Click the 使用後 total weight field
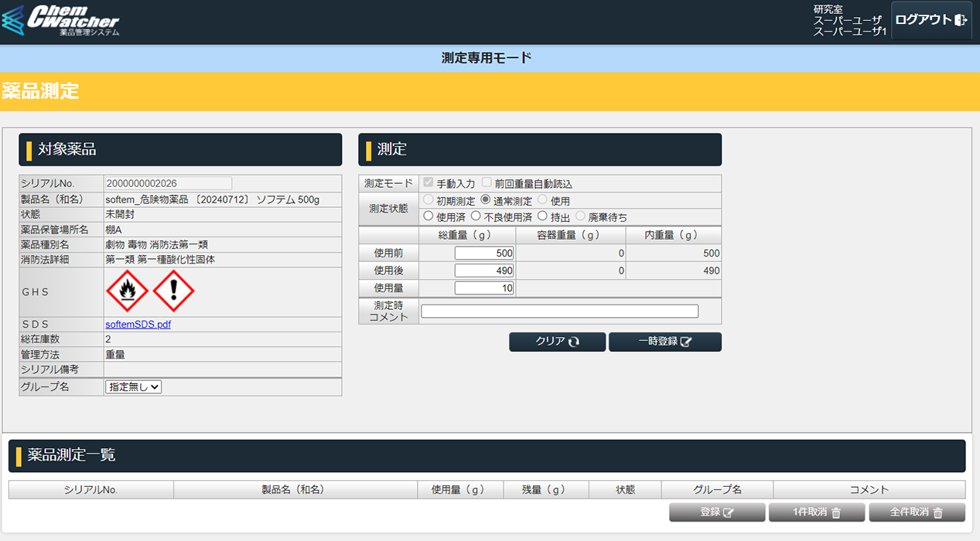Screen dimensions: 980x541 (x=484, y=270)
